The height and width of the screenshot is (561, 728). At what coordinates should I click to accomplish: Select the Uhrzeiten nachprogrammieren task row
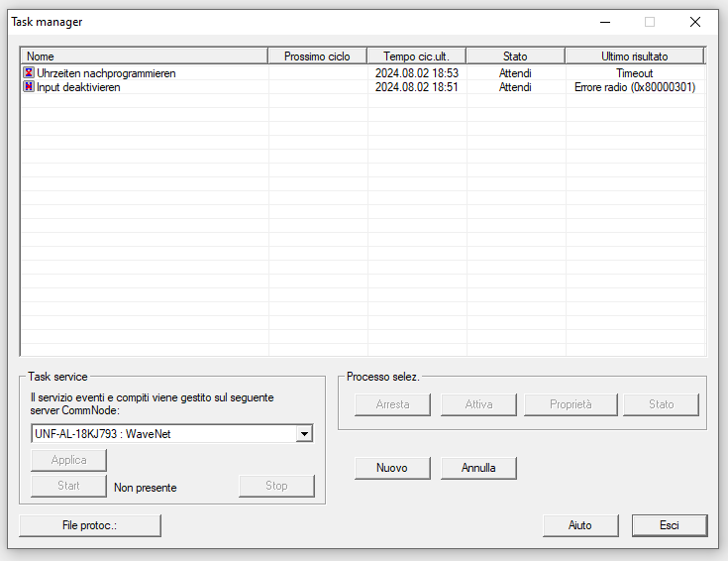(106, 73)
